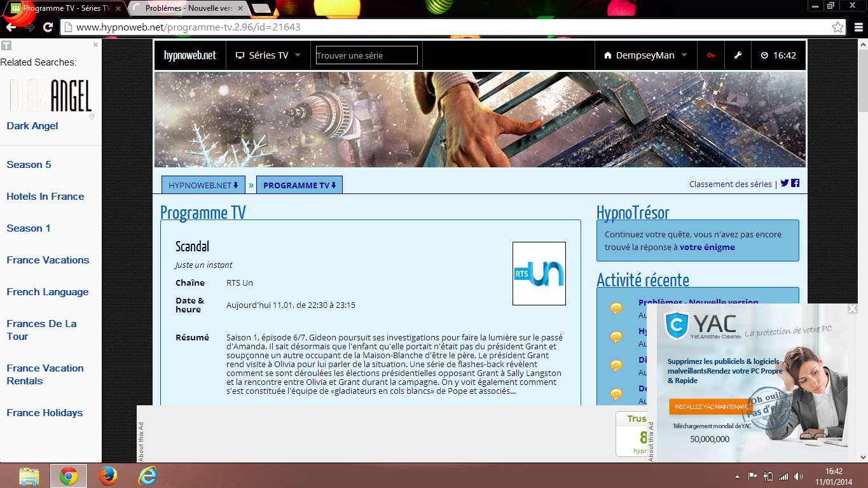Click the red key icon in the site header

(711, 55)
